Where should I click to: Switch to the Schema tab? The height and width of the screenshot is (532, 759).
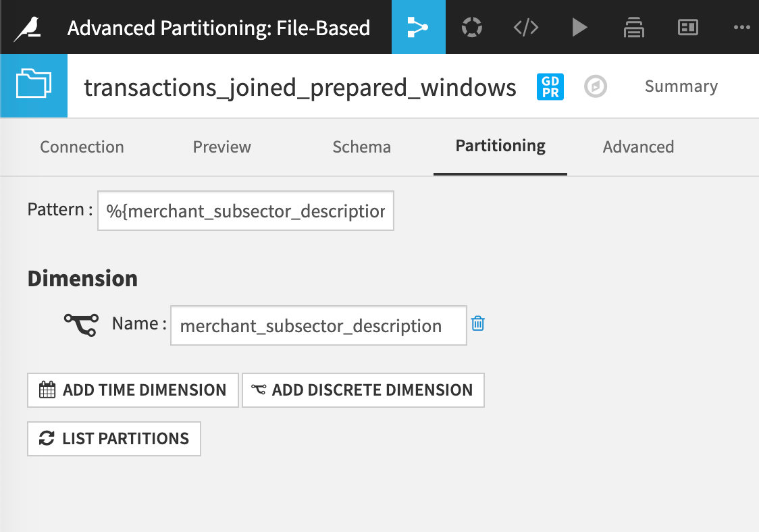[361, 147]
